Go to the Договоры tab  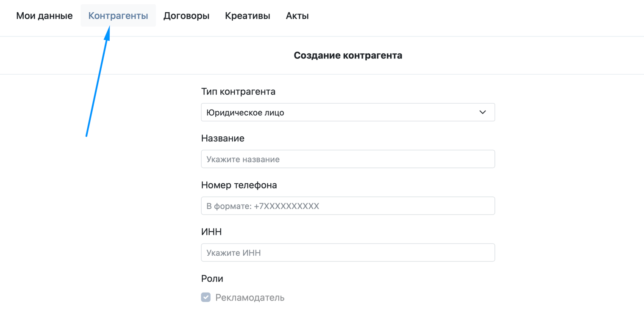coord(186,16)
